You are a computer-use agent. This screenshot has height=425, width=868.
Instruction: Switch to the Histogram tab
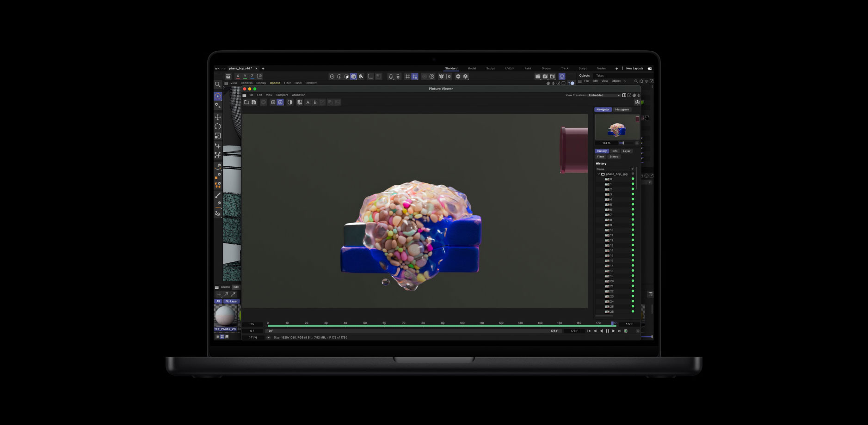click(x=622, y=109)
